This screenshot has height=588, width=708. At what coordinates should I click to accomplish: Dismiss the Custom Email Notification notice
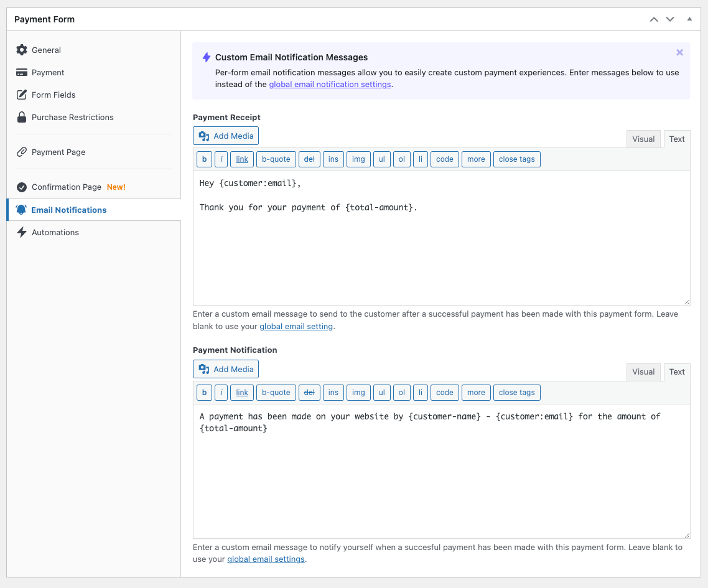point(679,53)
